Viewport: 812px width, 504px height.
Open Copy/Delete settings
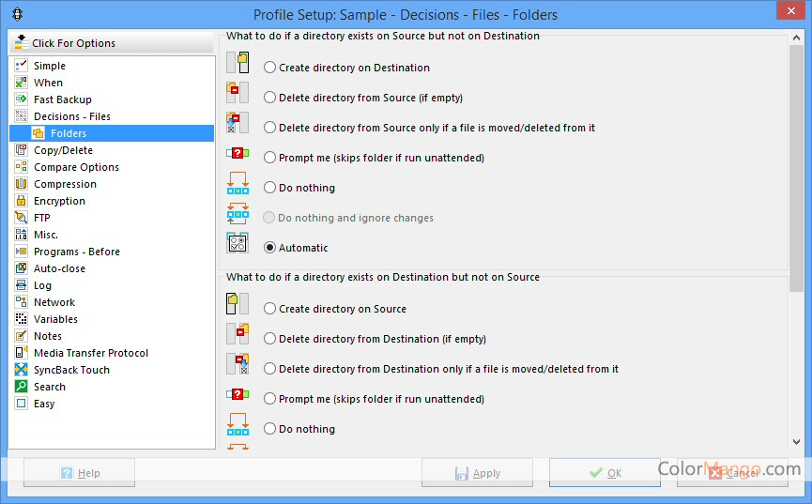click(63, 150)
